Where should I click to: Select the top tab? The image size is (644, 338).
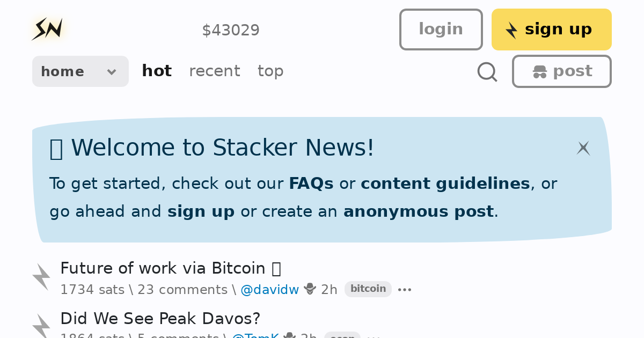pos(270,71)
